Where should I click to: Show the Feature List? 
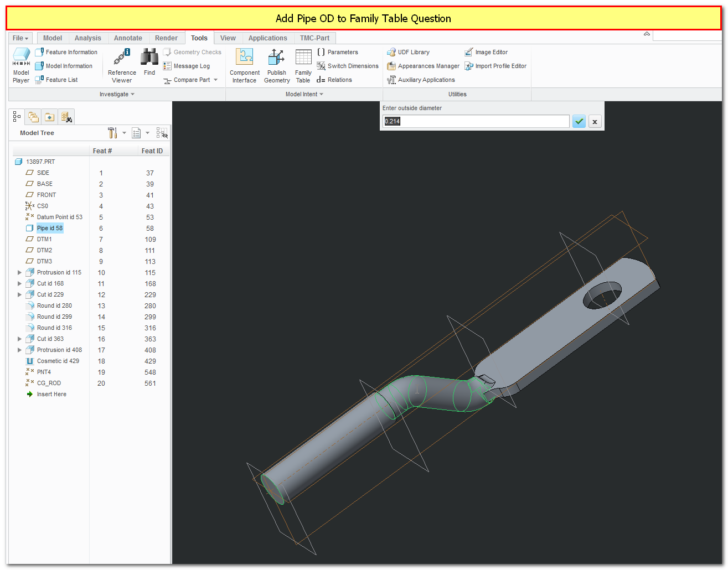coord(56,80)
